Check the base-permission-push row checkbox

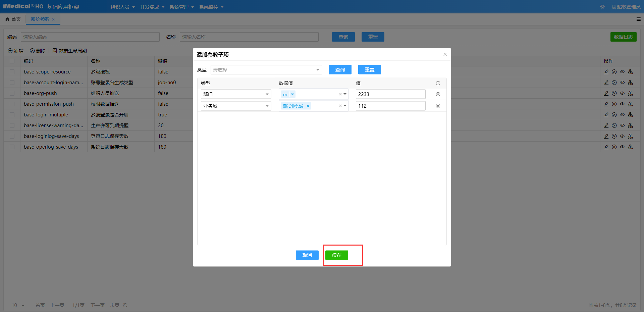coord(12,104)
